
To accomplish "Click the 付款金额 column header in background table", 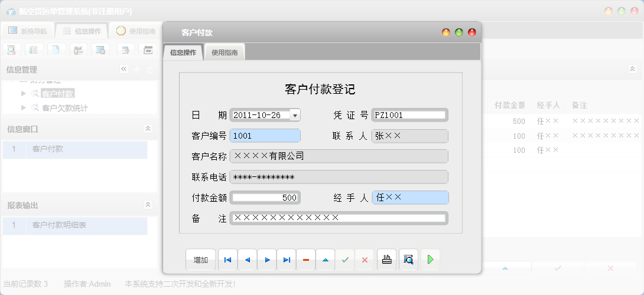I will pyautogui.click(x=509, y=106).
